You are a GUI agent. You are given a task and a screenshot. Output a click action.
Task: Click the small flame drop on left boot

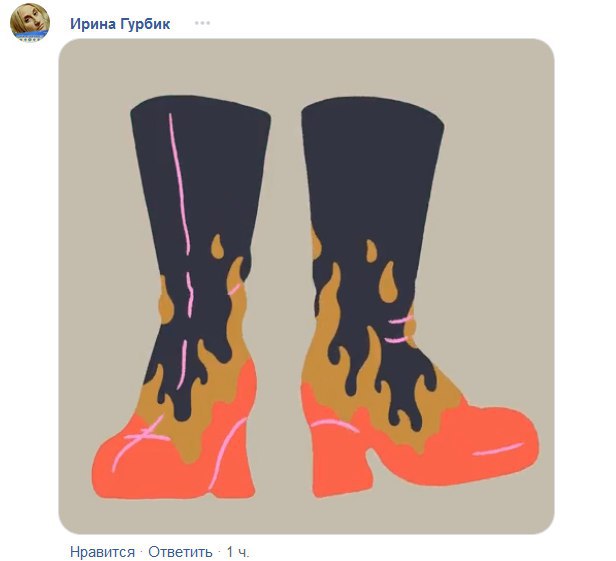coord(217,246)
